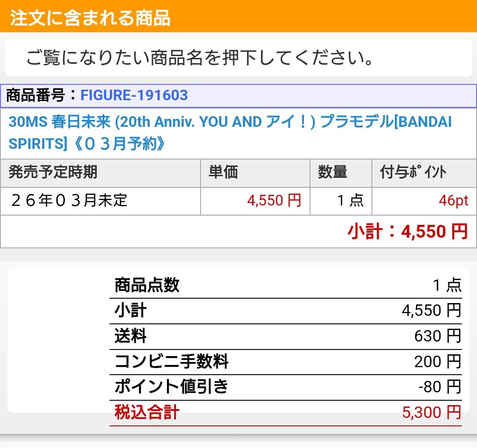Select the 1 点 quantity cell in product table
The height and width of the screenshot is (448, 477).
point(350,201)
